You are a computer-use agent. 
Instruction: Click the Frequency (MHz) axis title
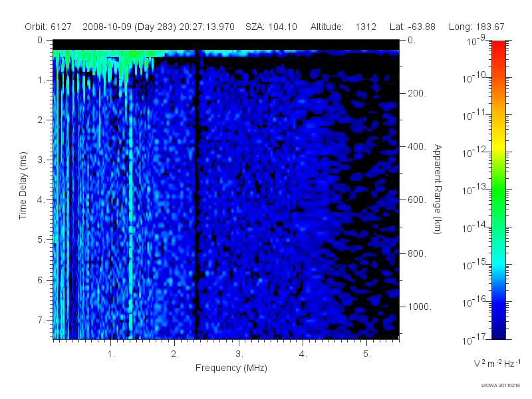(x=231, y=368)
